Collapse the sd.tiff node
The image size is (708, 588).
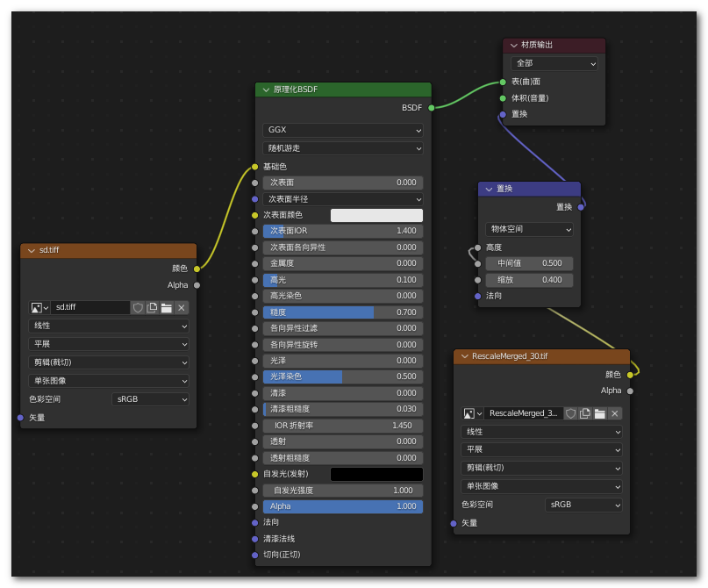32,250
